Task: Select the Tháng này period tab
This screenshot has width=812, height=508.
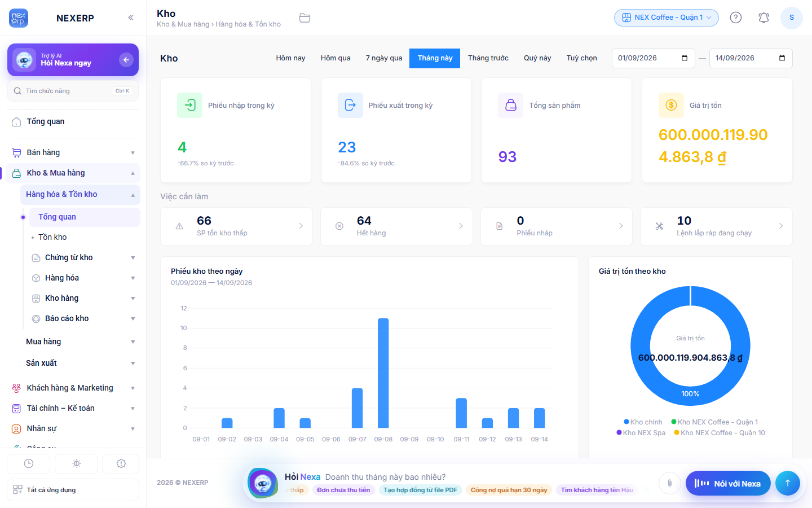Action: [435, 58]
